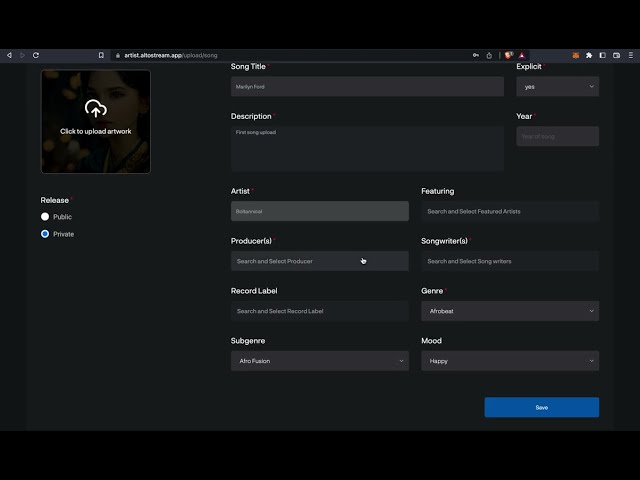Open the Brave Shields lion icon
This screenshot has width=640, height=480.
click(x=509, y=55)
